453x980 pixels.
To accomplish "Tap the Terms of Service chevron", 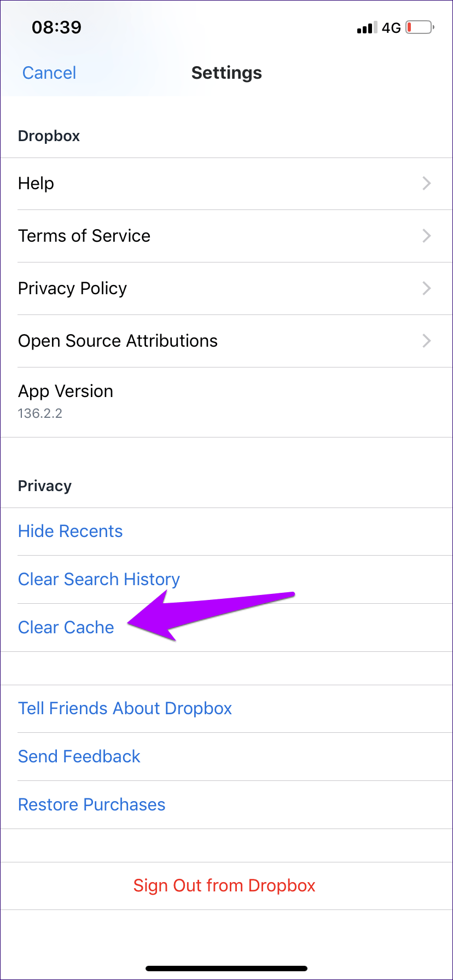I will tap(427, 236).
